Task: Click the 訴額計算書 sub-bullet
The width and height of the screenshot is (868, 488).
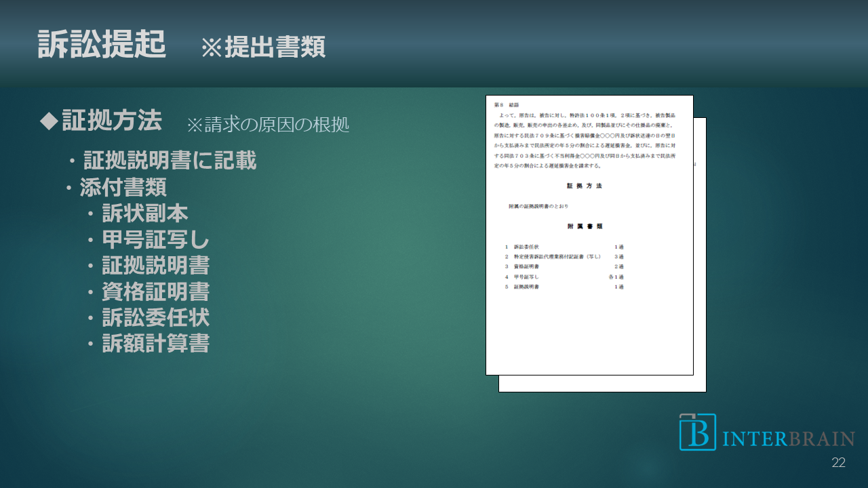Action: coord(155,344)
